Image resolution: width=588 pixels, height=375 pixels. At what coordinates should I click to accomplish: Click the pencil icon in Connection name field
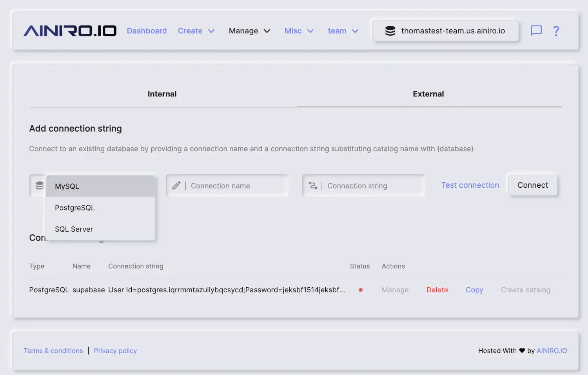[x=176, y=185]
